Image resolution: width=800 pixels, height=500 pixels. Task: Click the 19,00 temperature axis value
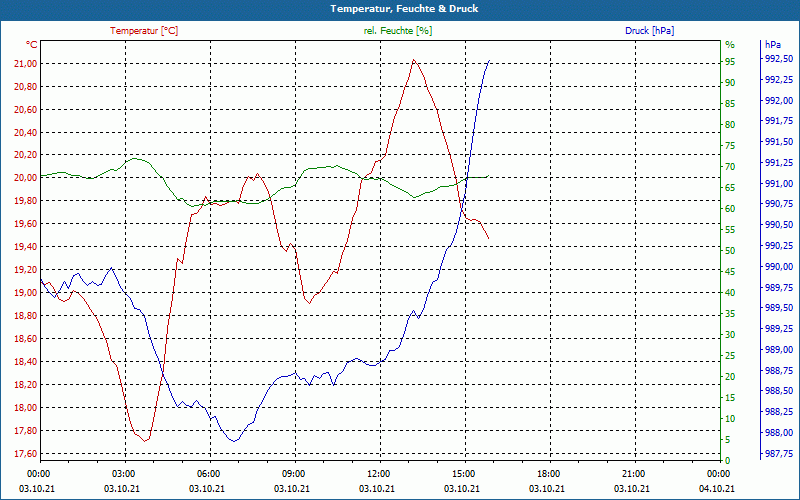pos(26,293)
